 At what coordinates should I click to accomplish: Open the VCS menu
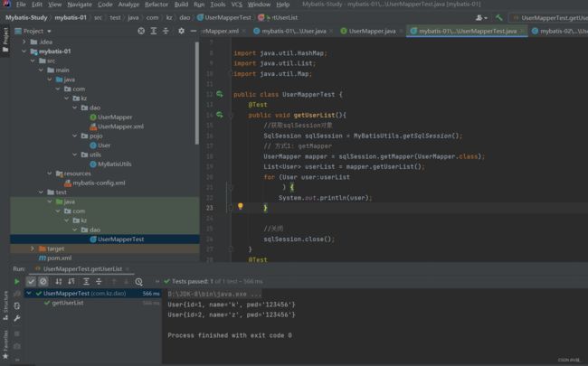pos(237,5)
